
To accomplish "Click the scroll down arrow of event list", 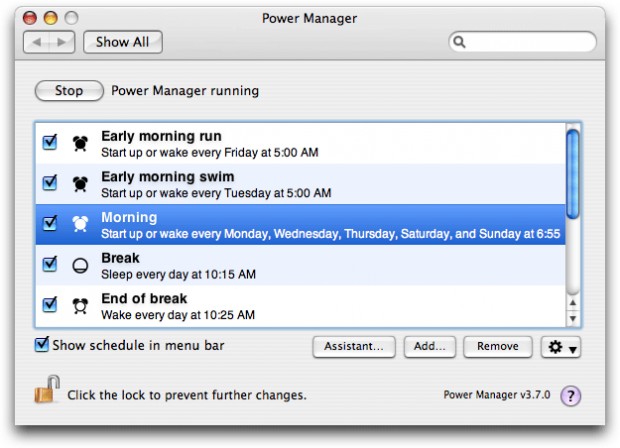I will click(x=573, y=318).
